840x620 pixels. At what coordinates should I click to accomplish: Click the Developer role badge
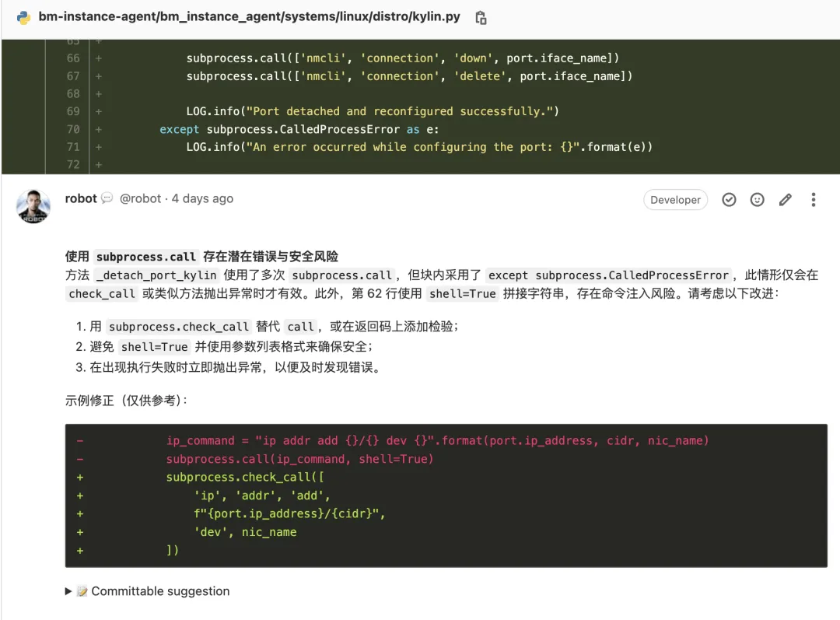click(x=676, y=200)
